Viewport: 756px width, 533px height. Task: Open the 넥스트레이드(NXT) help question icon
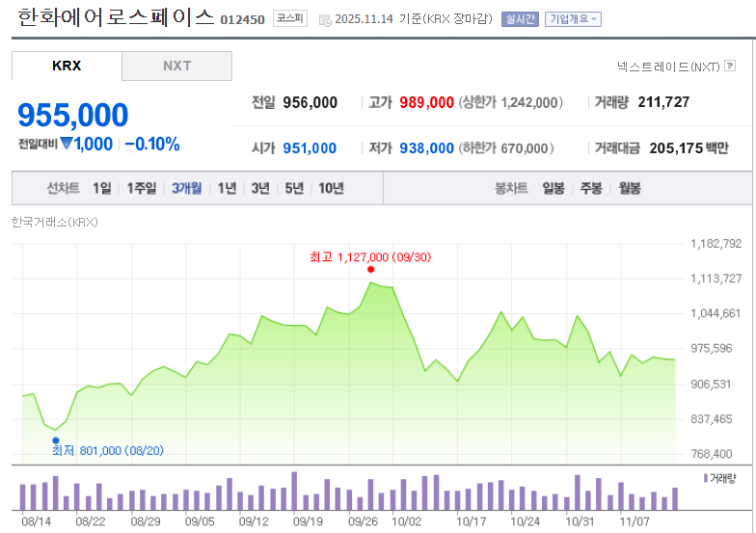pyautogui.click(x=731, y=66)
